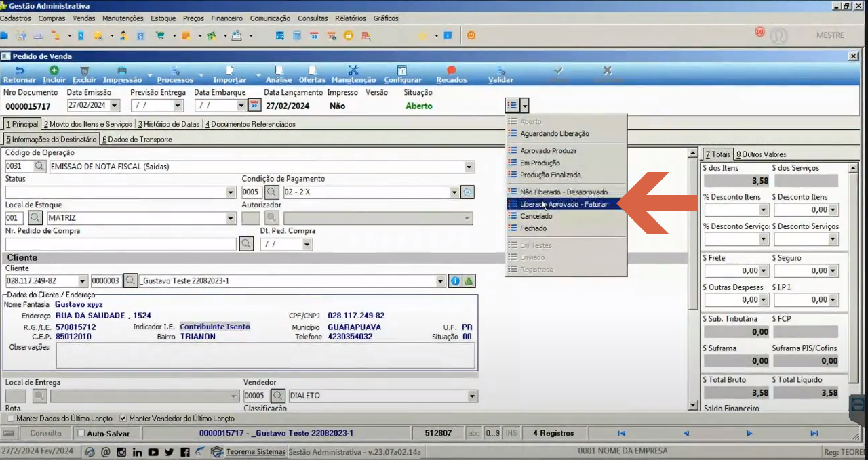Expand the Condição de Pagamento dropdown
This screenshot has width=868, height=460.
tap(455, 192)
